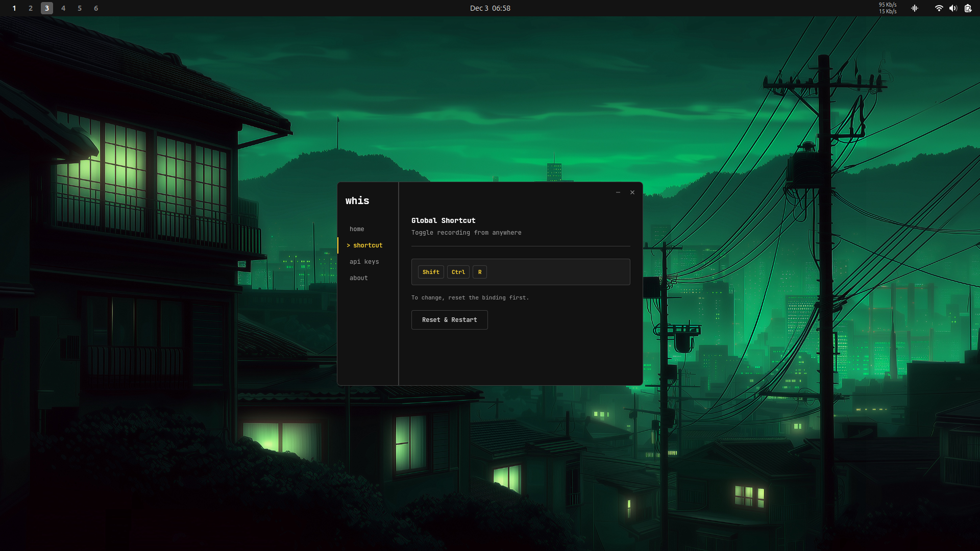The height and width of the screenshot is (551, 980).
Task: Switch to the home section
Action: pos(357,229)
